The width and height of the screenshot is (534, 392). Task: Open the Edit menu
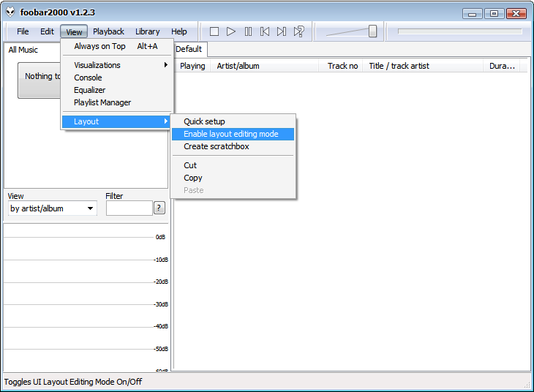(x=47, y=31)
